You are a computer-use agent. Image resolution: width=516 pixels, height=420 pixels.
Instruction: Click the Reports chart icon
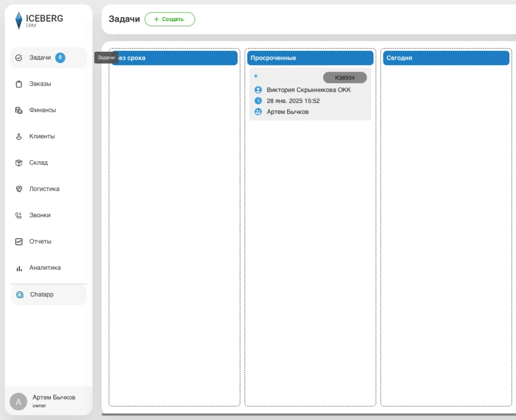tap(19, 242)
